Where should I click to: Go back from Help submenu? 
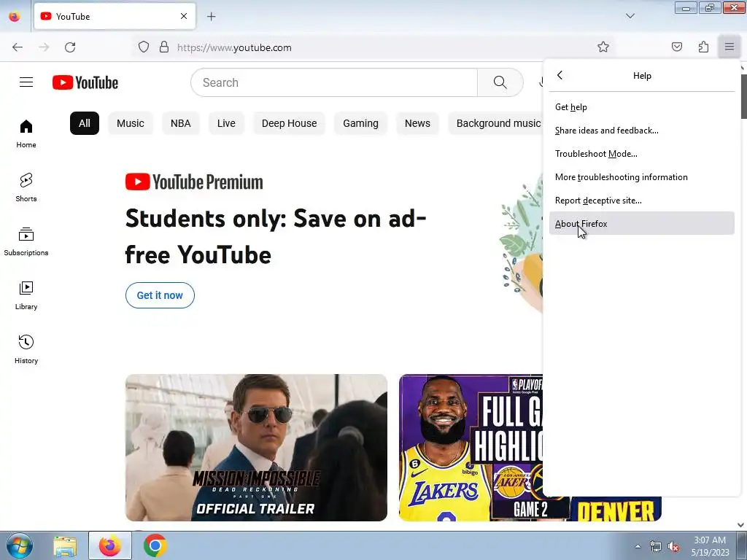[560, 75]
